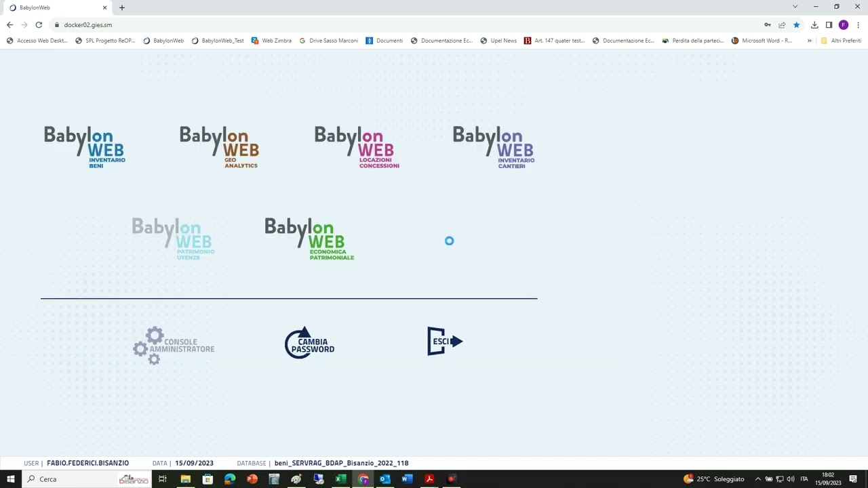The height and width of the screenshot is (488, 868).
Task: Open Drive Sasso Marconi bookmark
Action: click(x=329, y=41)
